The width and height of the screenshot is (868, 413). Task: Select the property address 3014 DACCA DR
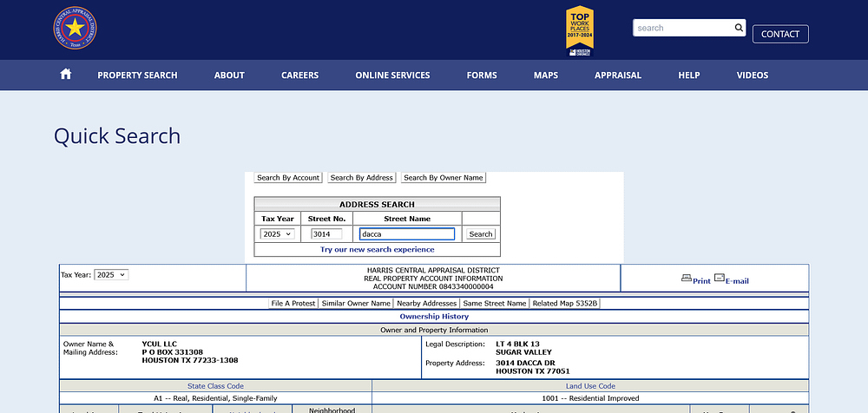(525, 364)
